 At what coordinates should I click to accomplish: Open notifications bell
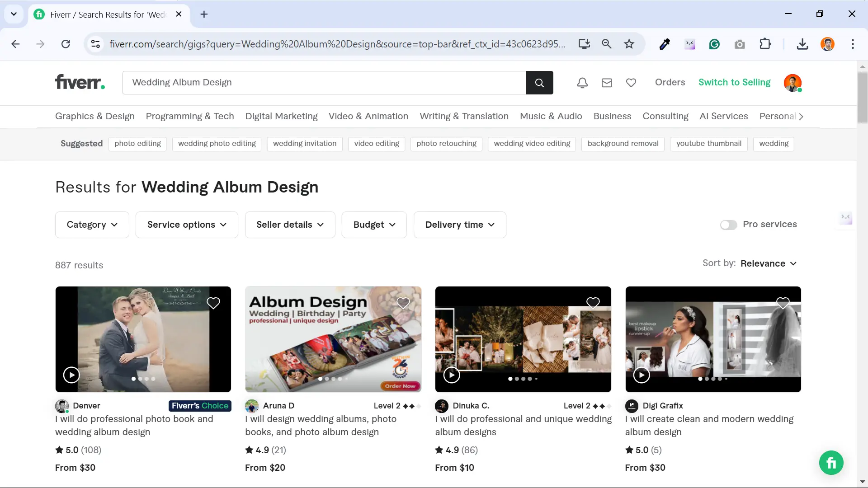(582, 83)
